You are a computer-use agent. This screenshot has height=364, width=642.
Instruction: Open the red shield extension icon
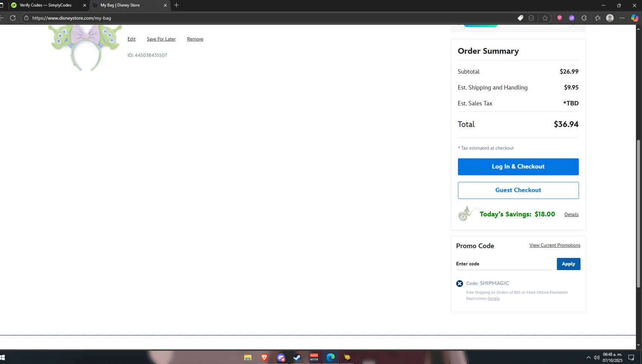[x=559, y=18]
